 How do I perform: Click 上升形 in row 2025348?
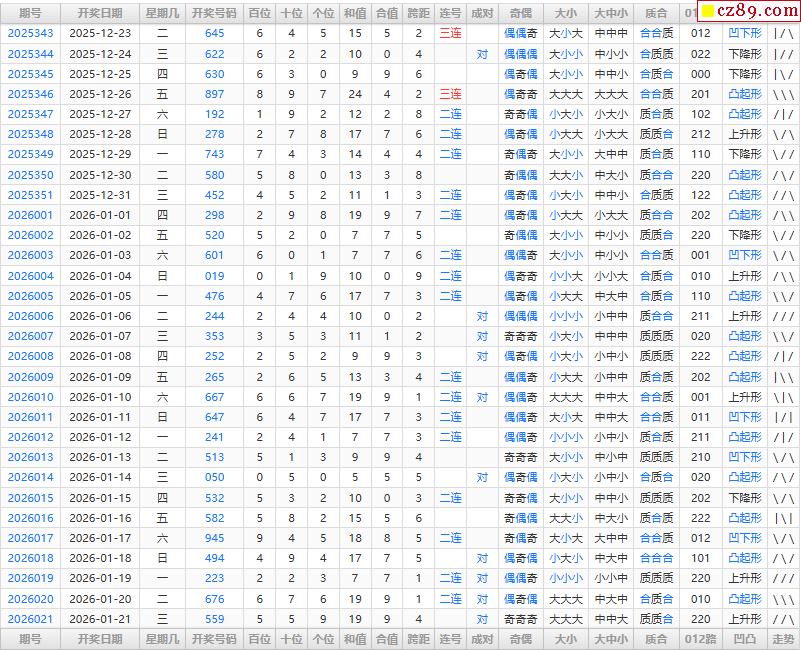745,134
